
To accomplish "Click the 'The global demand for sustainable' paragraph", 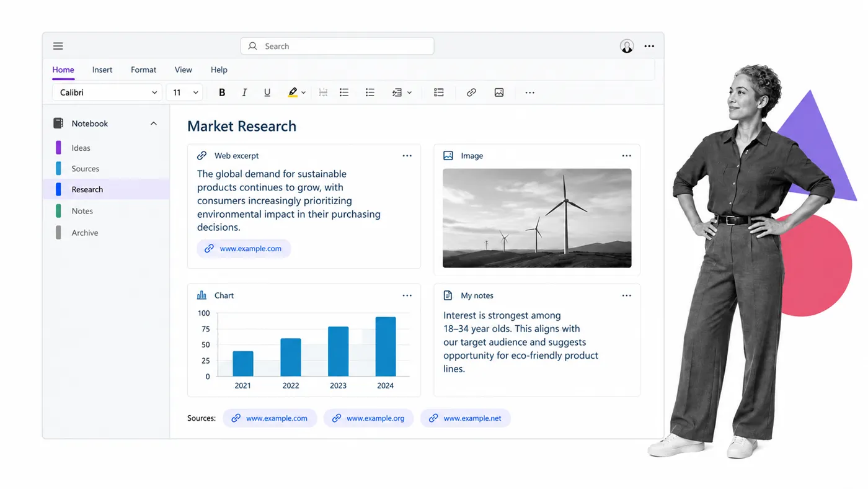I will tap(289, 200).
